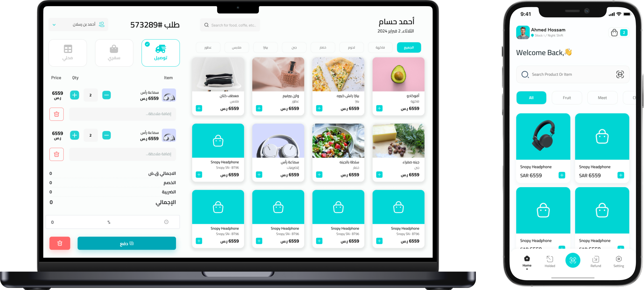Select the All categories filter button
The height and width of the screenshot is (290, 644).
pos(532,98)
